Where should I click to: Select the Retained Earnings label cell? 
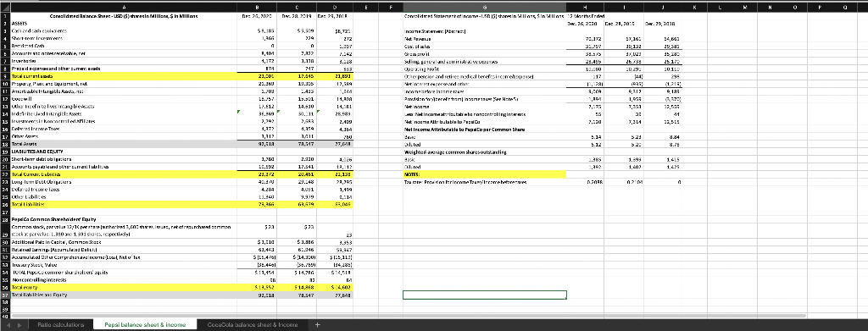(124, 249)
